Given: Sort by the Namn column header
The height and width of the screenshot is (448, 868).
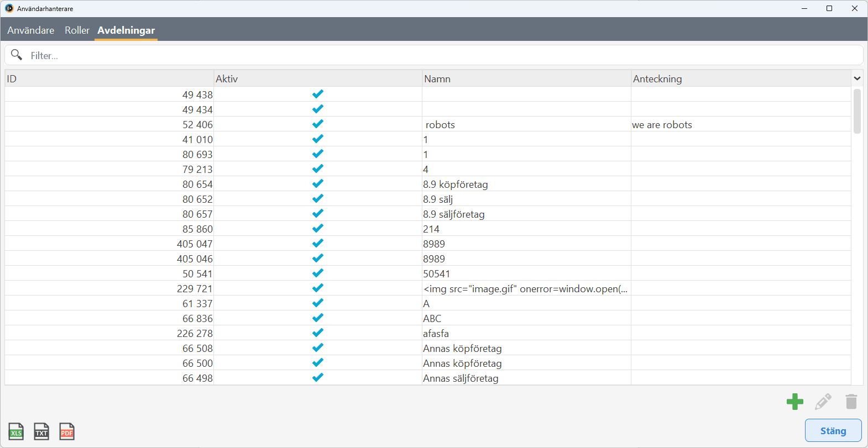Looking at the screenshot, I should [x=526, y=78].
